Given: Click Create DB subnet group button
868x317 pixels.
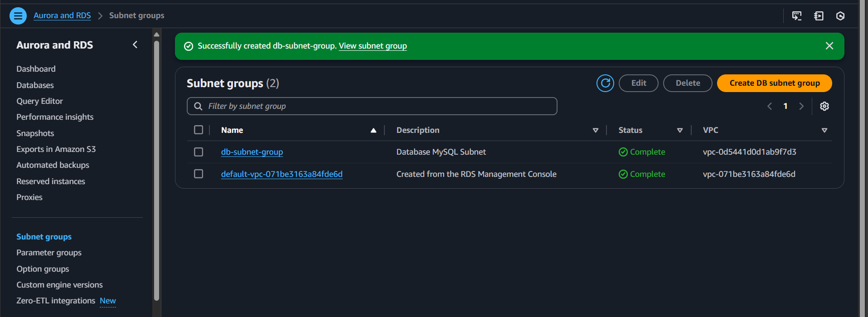Looking at the screenshot, I should point(774,83).
